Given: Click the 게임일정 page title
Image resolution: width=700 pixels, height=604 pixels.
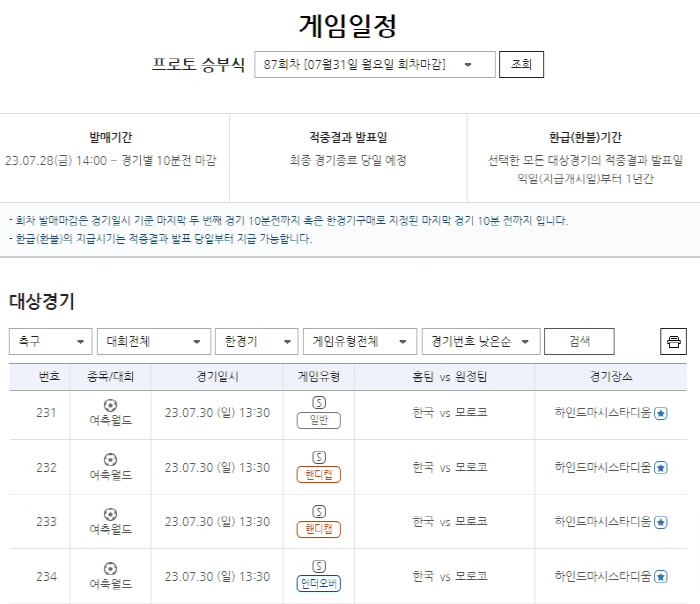Looking at the screenshot, I should tap(347, 26).
